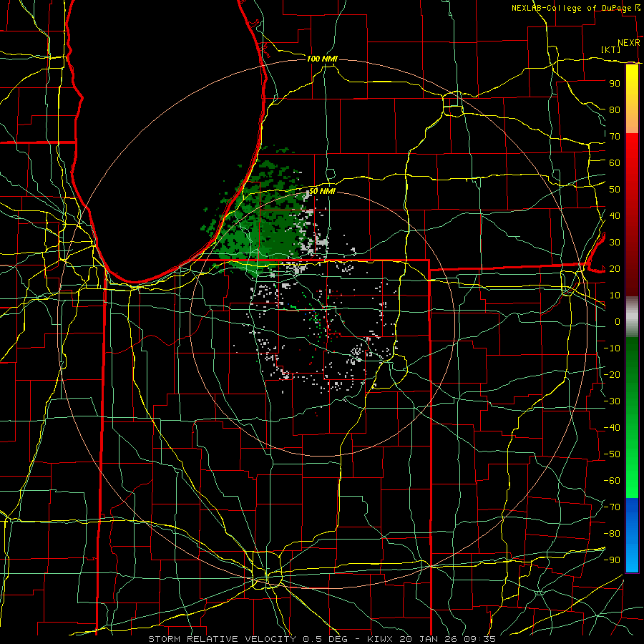Select the bright red segment of the color bar

click(x=632, y=154)
